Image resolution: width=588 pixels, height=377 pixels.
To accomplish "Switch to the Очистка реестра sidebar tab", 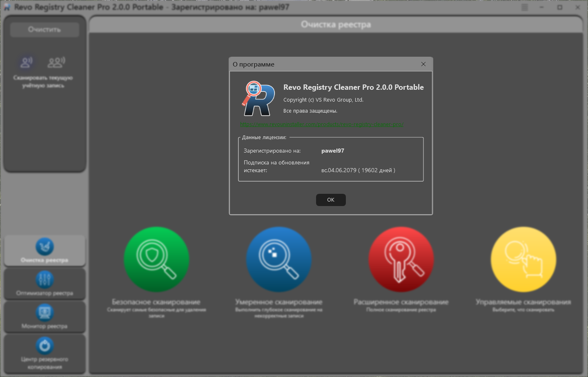I will click(x=45, y=251).
